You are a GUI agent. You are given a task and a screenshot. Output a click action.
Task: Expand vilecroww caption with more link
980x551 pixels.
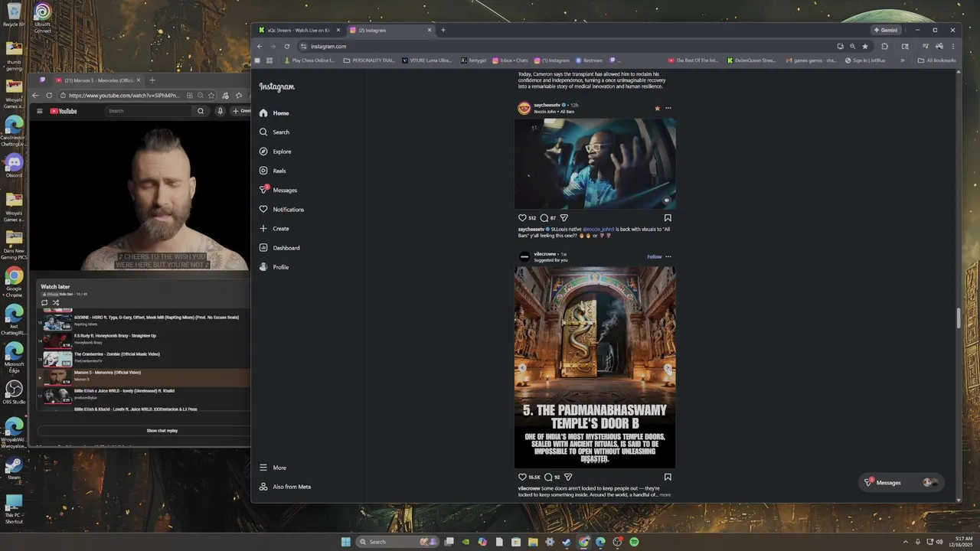coord(665,495)
